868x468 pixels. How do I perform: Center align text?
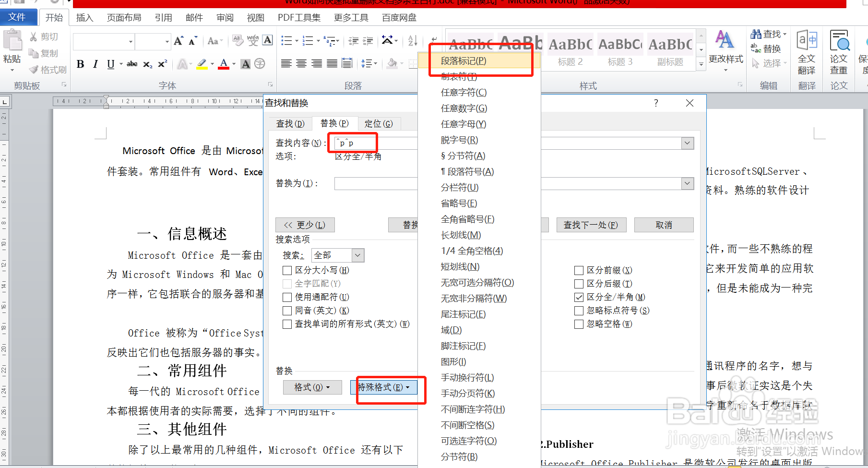tap(301, 63)
